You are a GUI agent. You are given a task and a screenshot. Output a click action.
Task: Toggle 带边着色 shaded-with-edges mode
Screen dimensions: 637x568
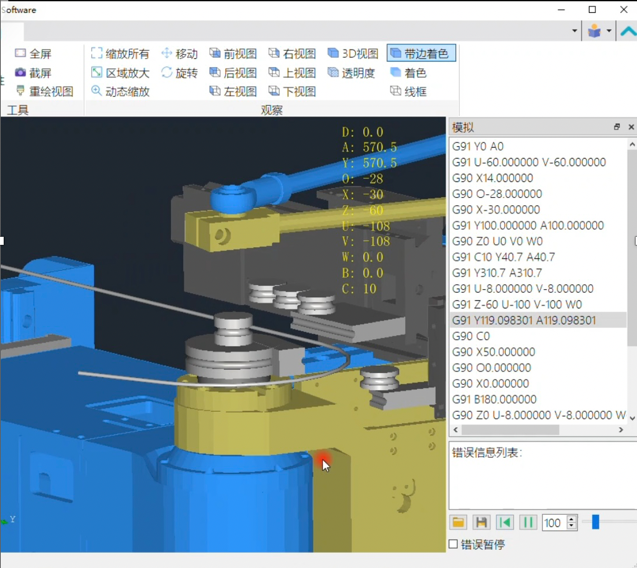click(x=421, y=53)
